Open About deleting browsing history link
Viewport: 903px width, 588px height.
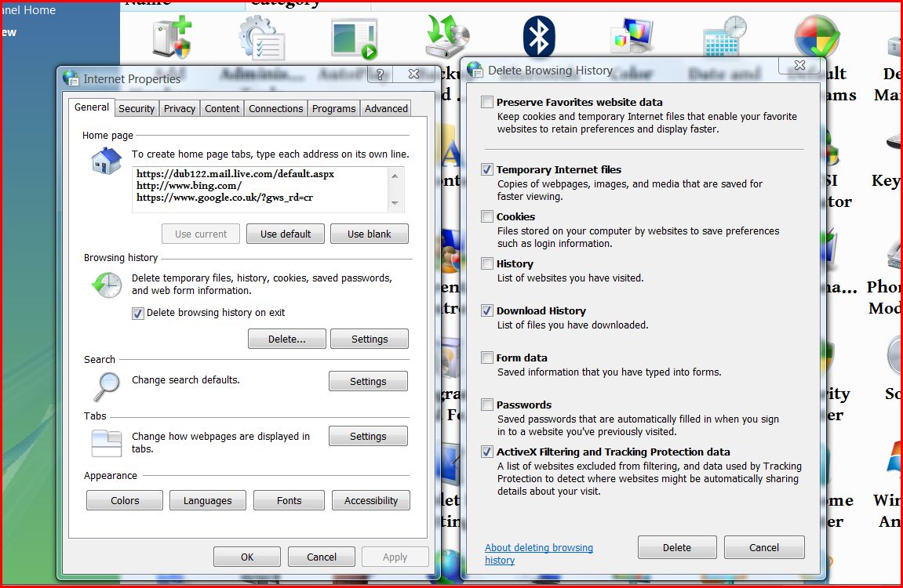[538, 554]
